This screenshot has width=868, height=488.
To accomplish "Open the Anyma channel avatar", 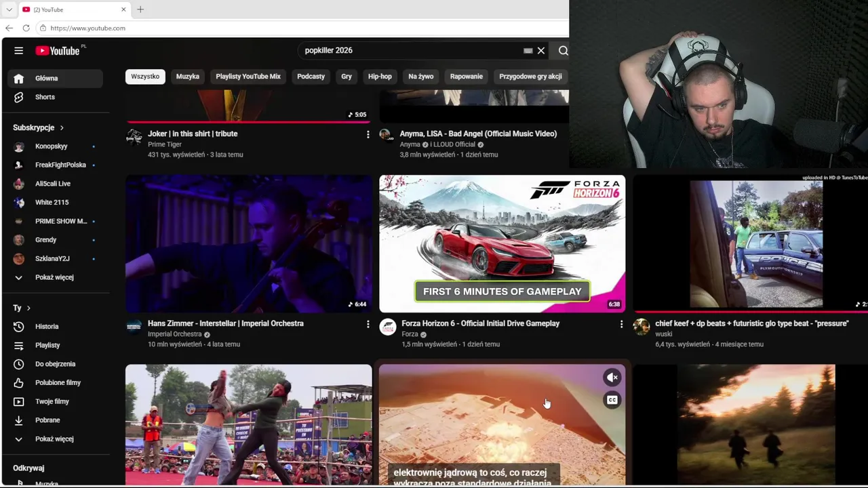I will (x=385, y=134).
